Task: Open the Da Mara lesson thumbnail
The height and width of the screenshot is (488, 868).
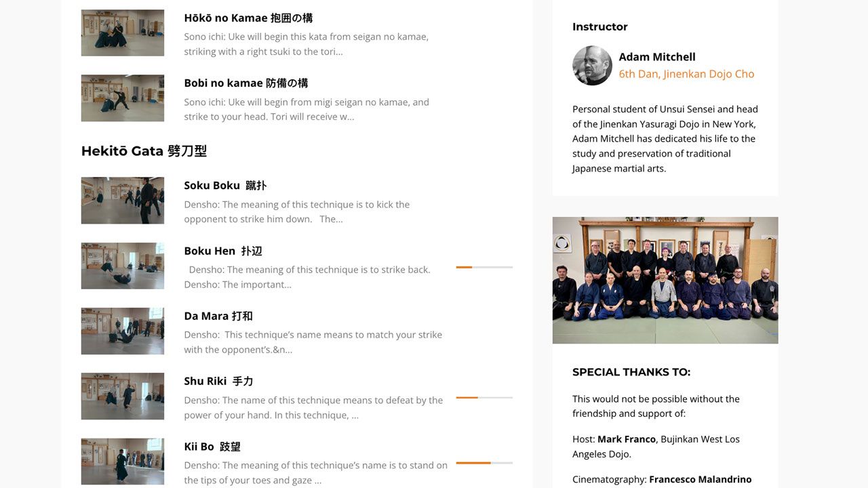Action: pos(123,331)
